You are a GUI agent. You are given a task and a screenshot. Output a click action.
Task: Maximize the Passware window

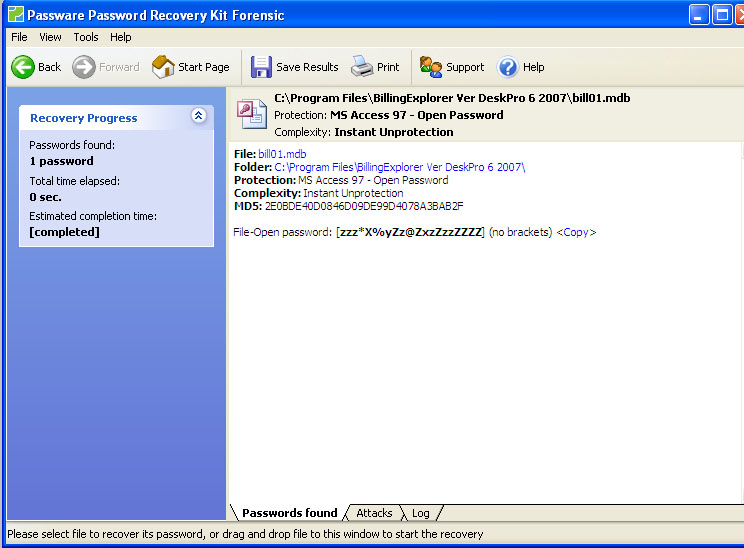pos(722,15)
